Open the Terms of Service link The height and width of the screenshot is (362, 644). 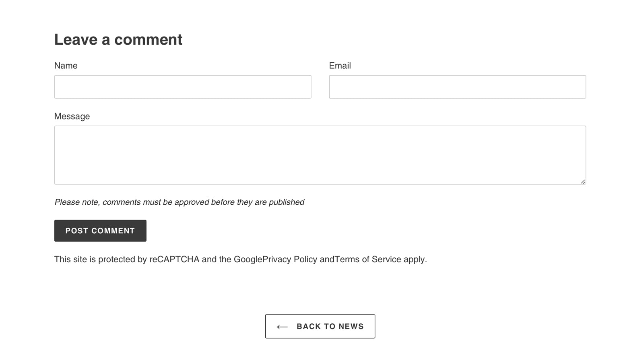tap(367, 259)
